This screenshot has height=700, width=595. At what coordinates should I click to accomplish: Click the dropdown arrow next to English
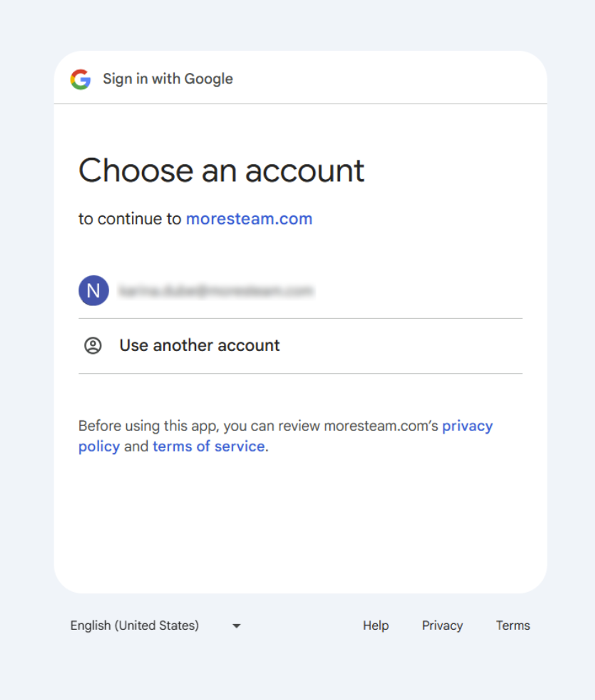pos(236,625)
